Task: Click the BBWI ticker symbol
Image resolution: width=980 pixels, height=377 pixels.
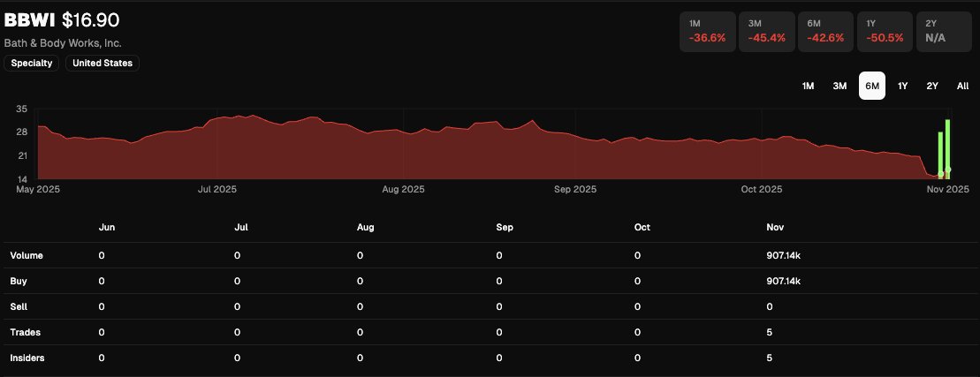Action: point(30,20)
